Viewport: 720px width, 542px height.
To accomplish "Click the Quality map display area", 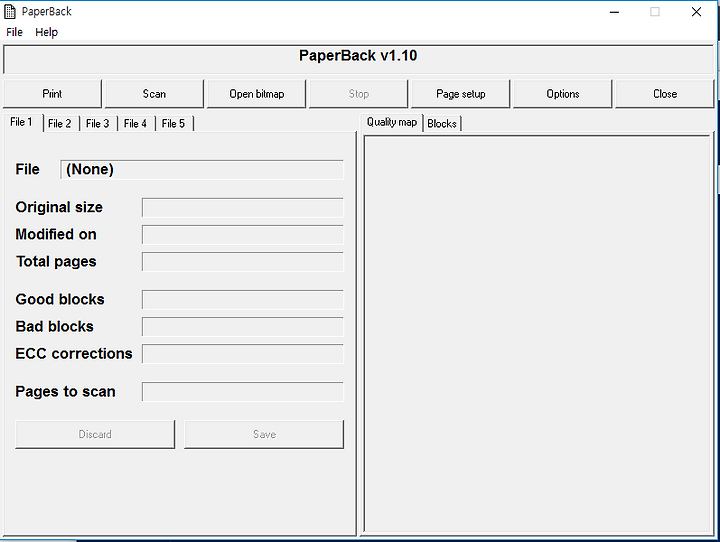I will pyautogui.click(x=537, y=334).
